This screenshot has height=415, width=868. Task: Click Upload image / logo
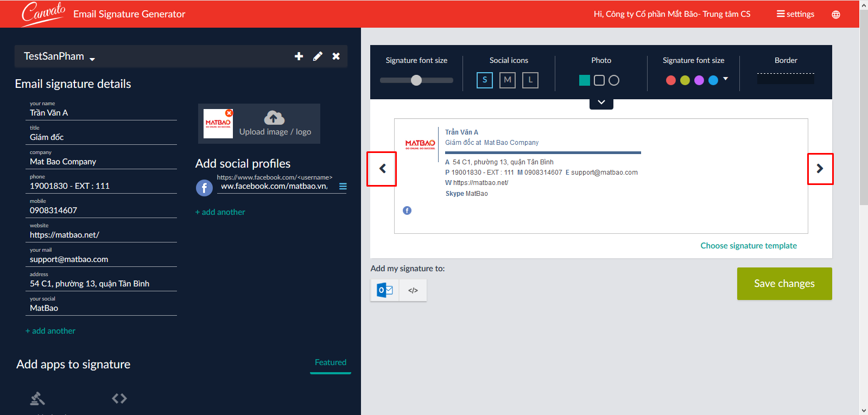click(275, 132)
